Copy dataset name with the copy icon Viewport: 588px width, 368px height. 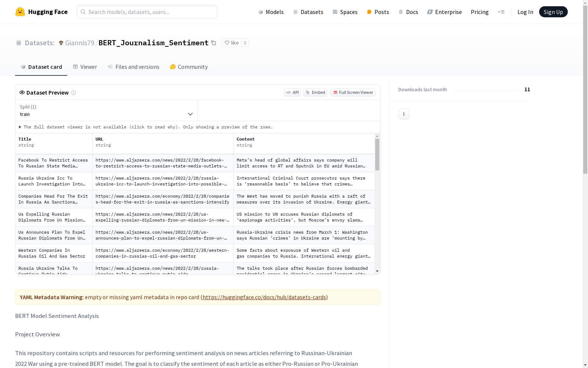coord(214,43)
